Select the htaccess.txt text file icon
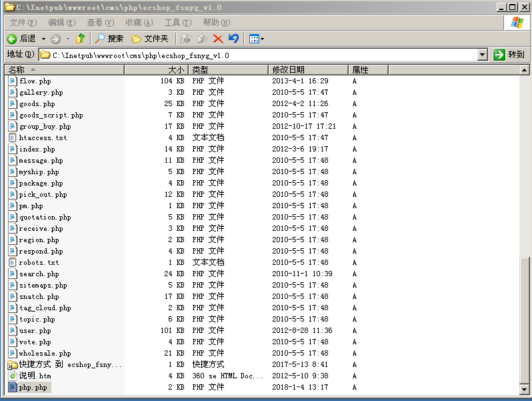The image size is (532, 401). 12,138
